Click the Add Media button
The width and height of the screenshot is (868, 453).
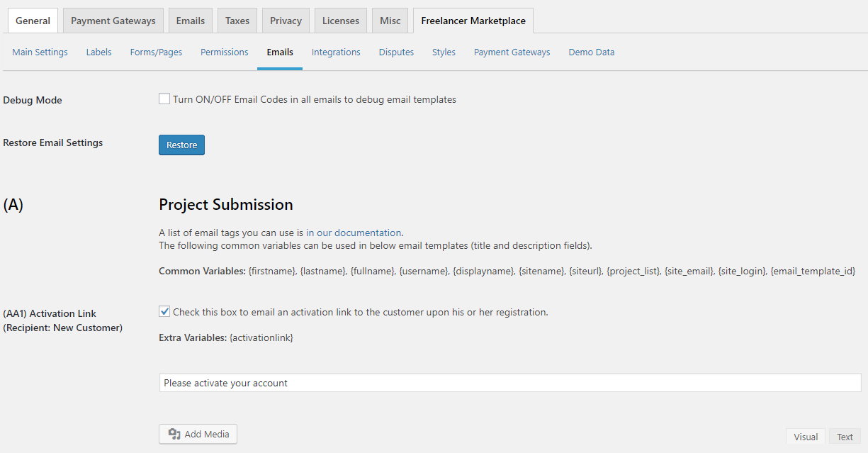point(198,434)
